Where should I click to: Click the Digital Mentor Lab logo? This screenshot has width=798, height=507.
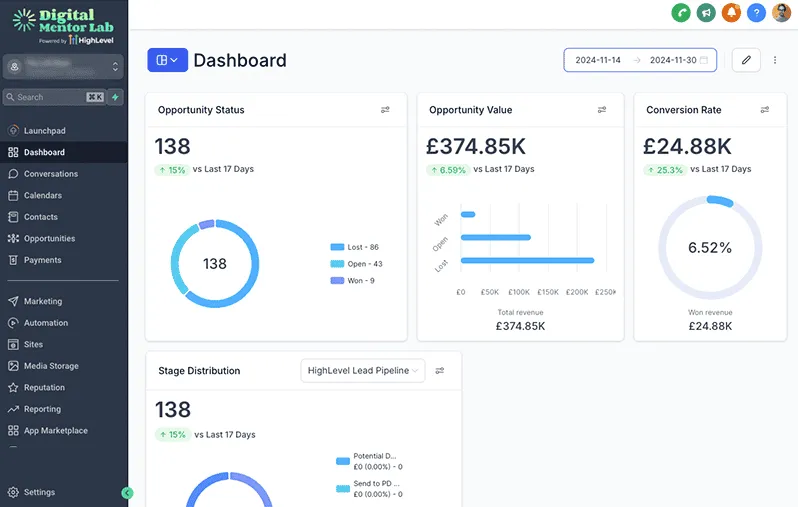[63, 26]
